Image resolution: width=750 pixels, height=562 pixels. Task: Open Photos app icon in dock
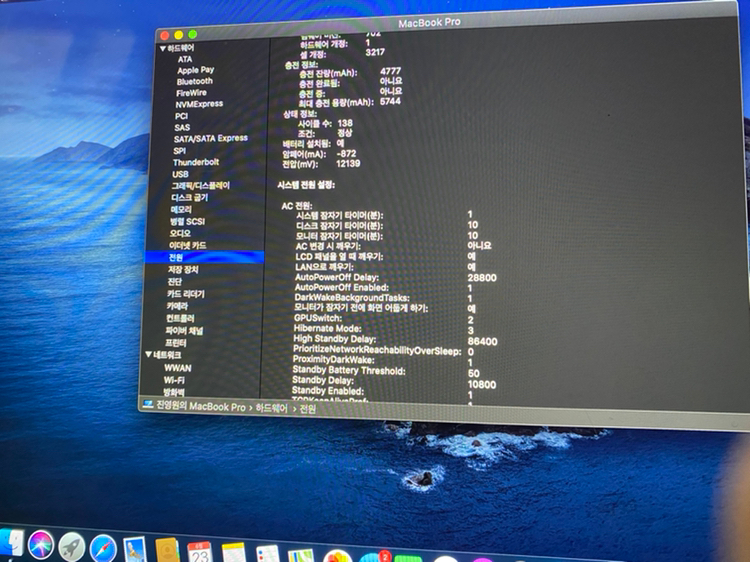(337, 557)
